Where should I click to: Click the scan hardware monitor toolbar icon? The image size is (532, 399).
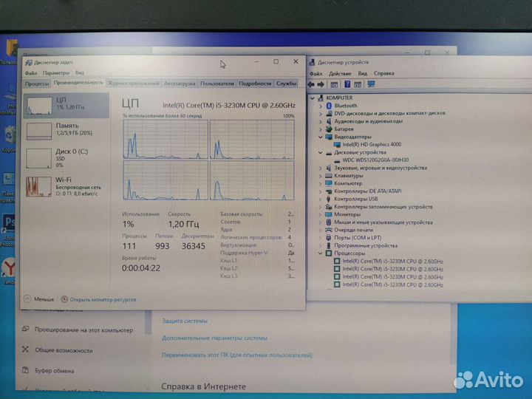pyautogui.click(x=371, y=84)
